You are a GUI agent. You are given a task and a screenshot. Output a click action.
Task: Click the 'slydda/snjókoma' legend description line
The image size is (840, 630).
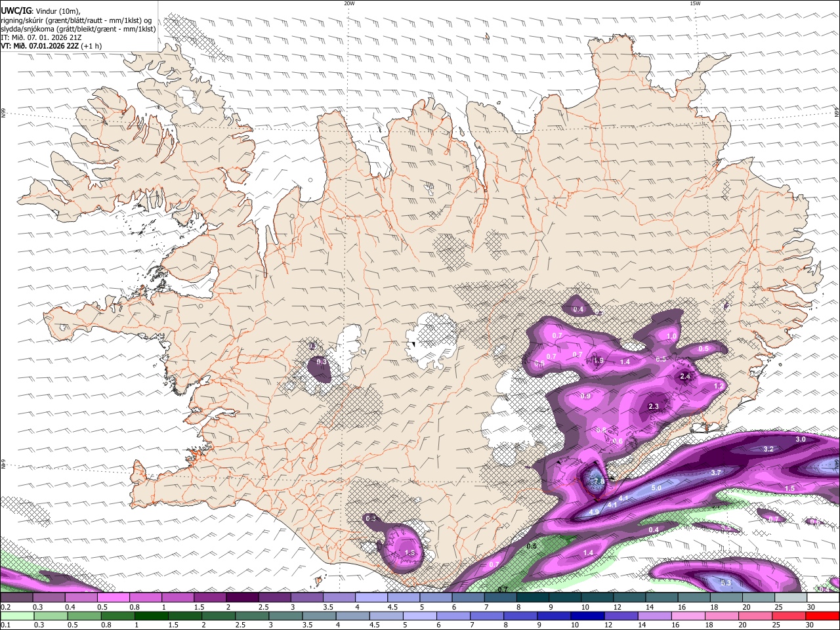point(78,29)
